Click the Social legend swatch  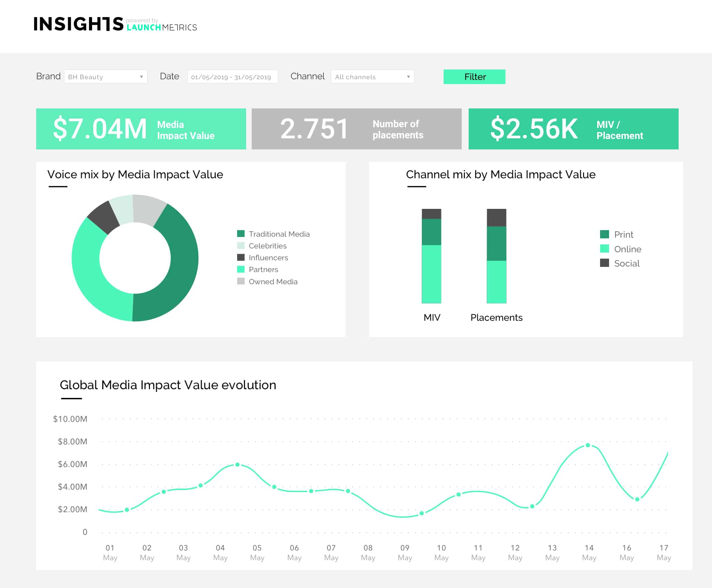click(x=604, y=263)
